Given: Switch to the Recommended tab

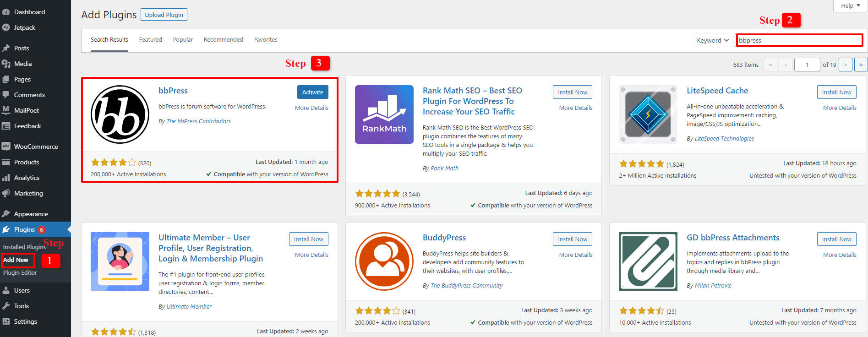Looking at the screenshot, I should pos(224,40).
